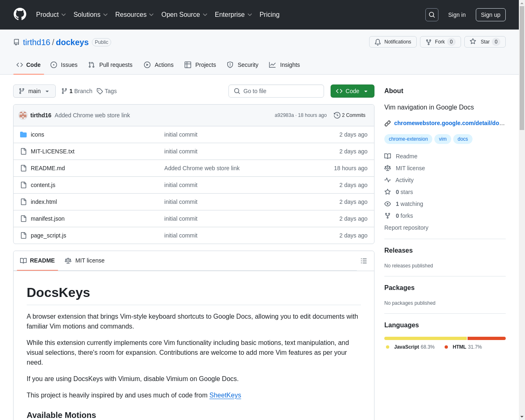Screen dimensions: 525x420
Task: Switch to the Issues tab
Action: (x=64, y=65)
